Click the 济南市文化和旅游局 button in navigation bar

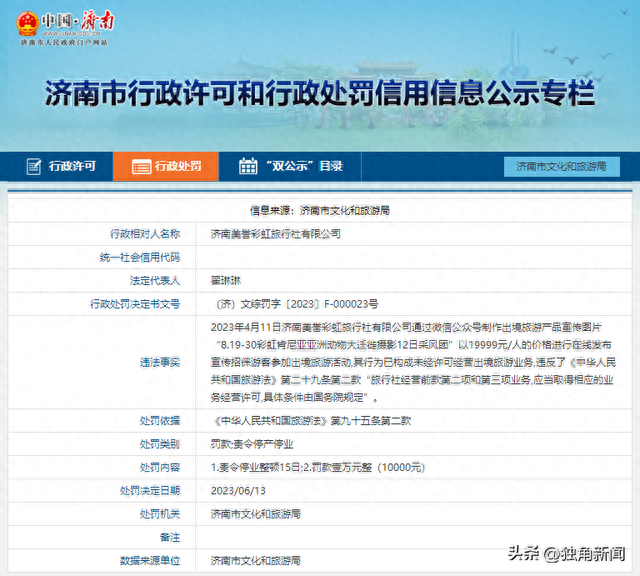pos(562,167)
